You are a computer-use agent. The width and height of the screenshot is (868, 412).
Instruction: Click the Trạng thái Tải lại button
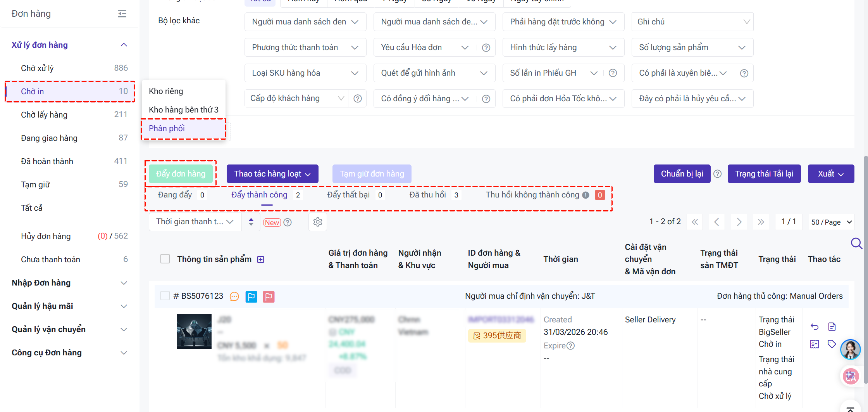tap(764, 174)
